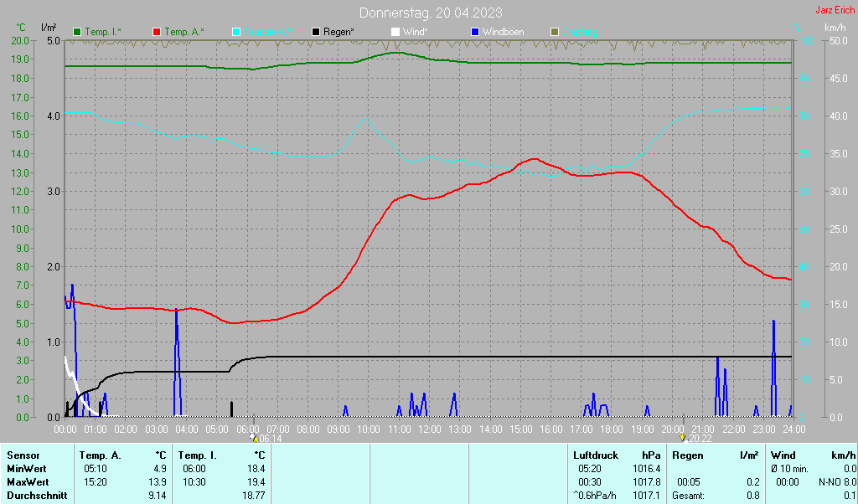Screen dimensions: 858x504
Task: Click the '50.0' wind speed axis label
Action: 839,40
